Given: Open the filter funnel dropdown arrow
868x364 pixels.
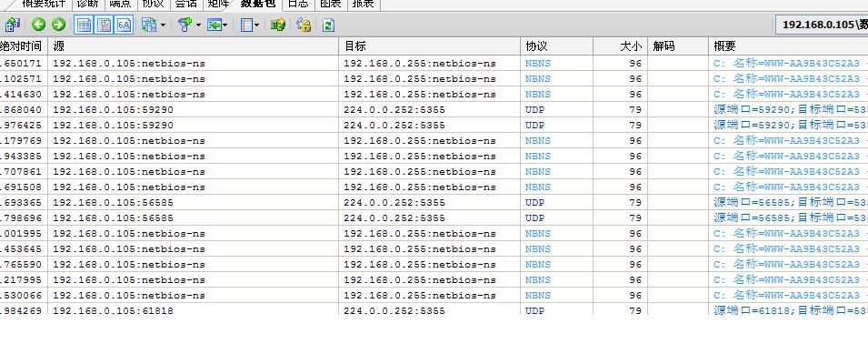Looking at the screenshot, I should [198, 25].
